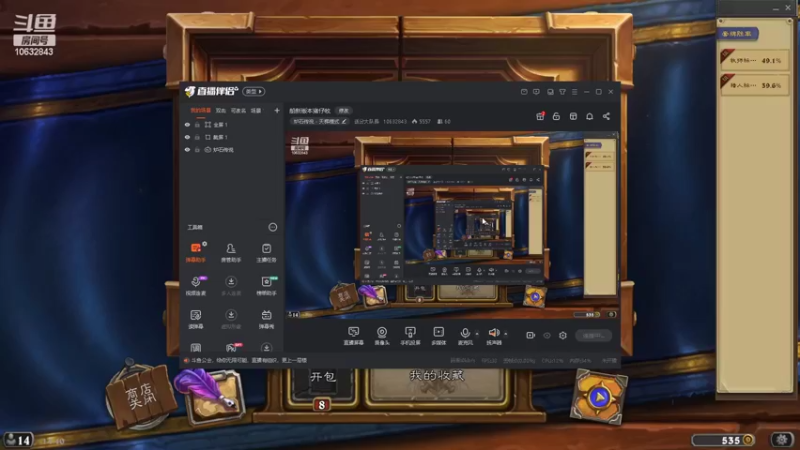Open the PK tool with red badge
Screen dimensions: 800x450
(x=232, y=348)
